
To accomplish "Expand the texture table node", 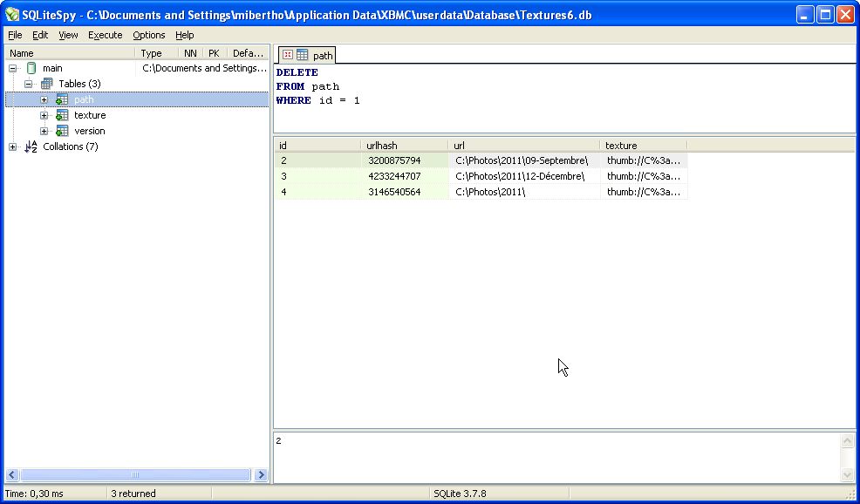I will [44, 115].
